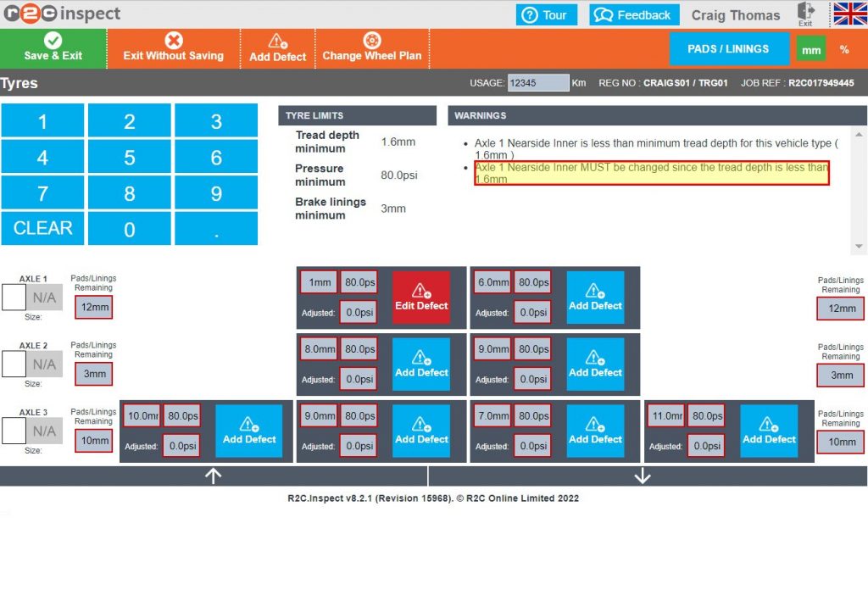Switch measurements to percent
The width and height of the screenshot is (868, 601).
click(x=844, y=49)
